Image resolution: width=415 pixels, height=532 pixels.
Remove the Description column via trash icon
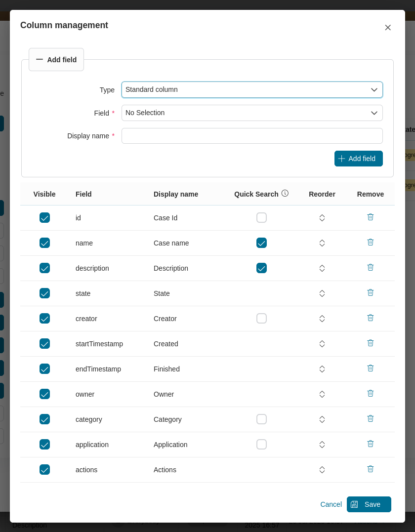click(x=371, y=267)
